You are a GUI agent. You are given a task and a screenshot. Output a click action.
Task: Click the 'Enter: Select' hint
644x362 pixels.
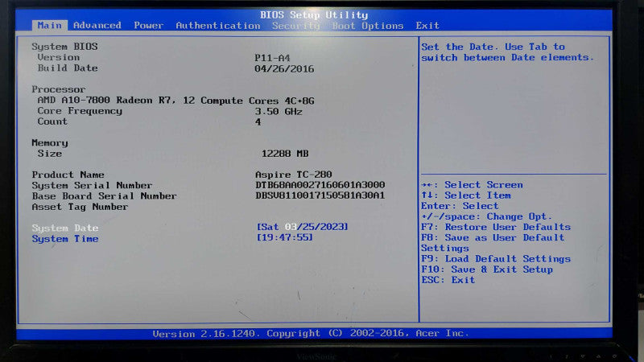click(460, 206)
